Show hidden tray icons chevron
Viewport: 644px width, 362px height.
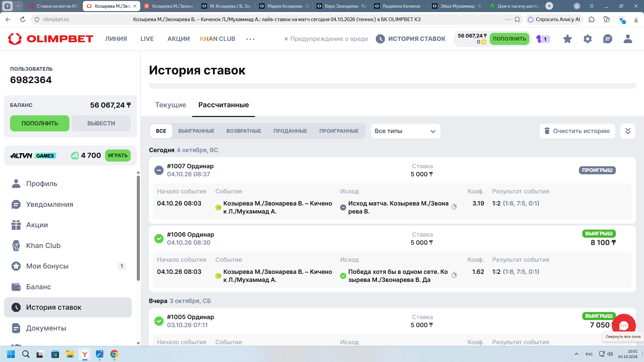tap(576, 354)
